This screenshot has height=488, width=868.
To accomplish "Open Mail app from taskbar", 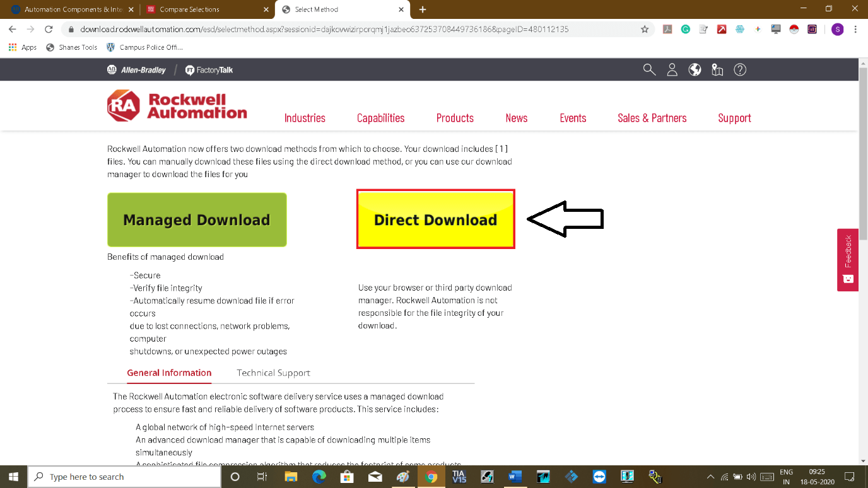I will (375, 477).
